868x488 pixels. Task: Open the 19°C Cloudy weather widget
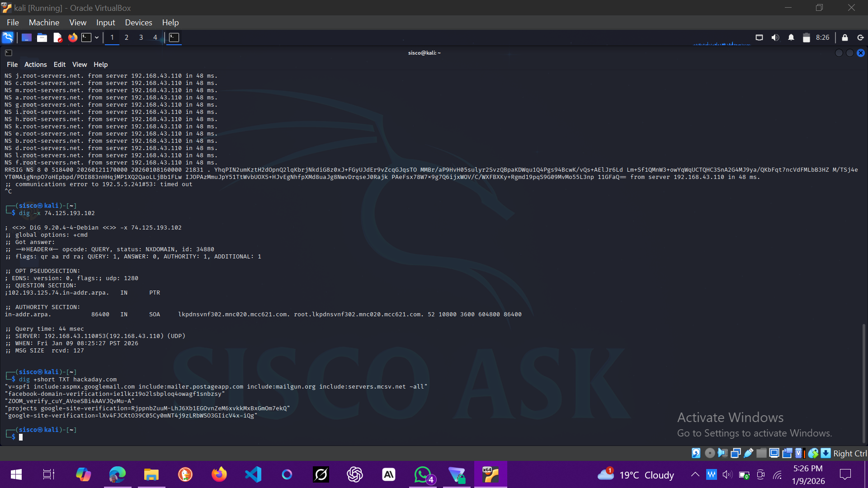click(x=636, y=474)
